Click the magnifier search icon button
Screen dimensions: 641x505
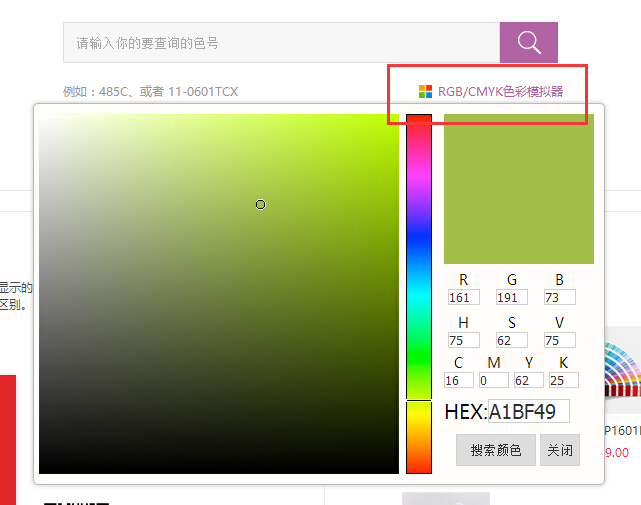pyautogui.click(x=528, y=43)
